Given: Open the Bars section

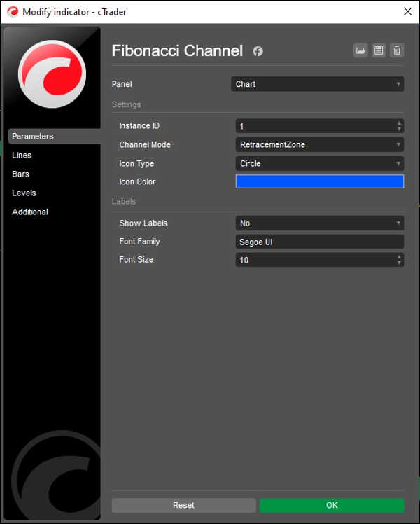Looking at the screenshot, I should [x=21, y=174].
